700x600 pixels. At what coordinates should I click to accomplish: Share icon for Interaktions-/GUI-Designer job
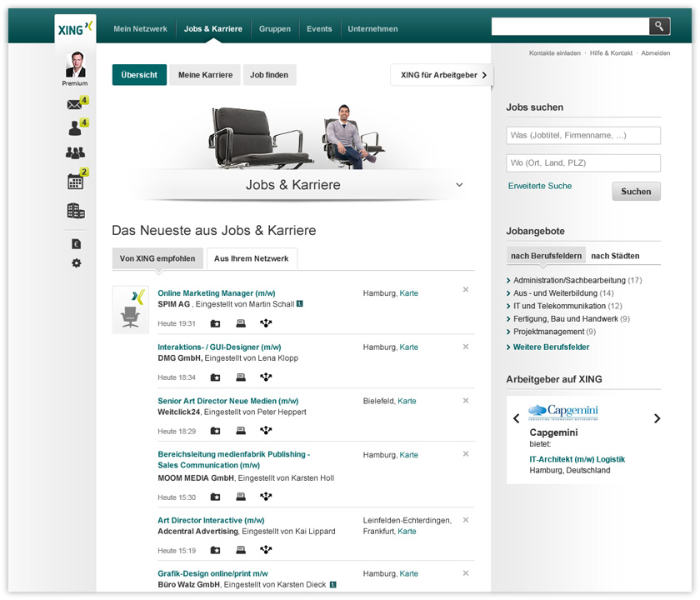pos(266,377)
